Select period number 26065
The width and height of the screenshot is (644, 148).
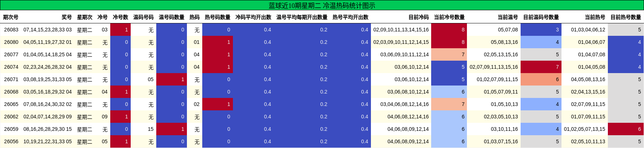click(x=11, y=104)
